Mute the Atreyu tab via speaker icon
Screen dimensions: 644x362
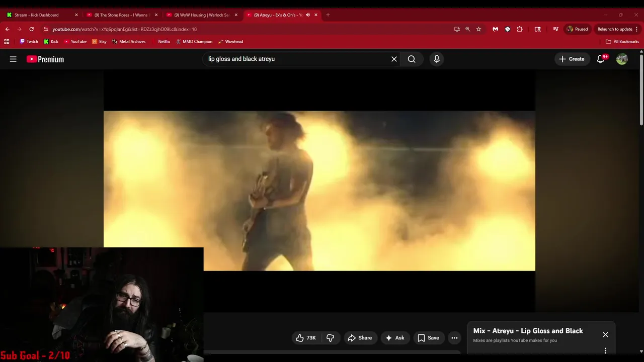(307, 15)
